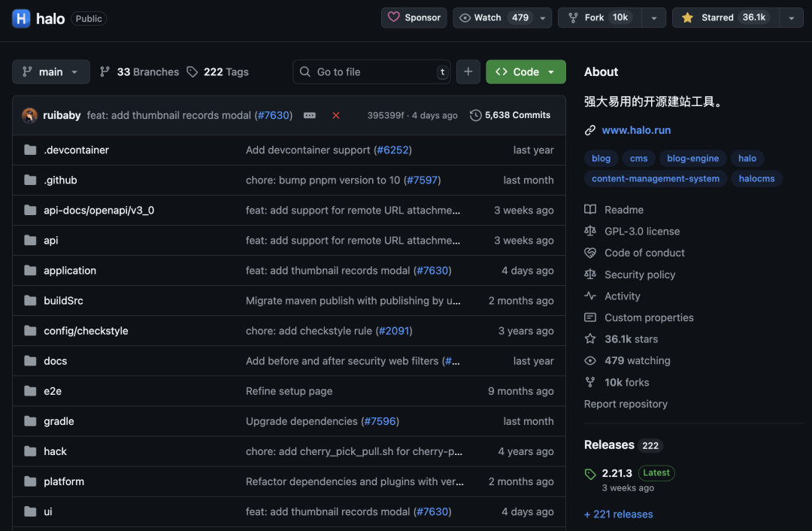812x531 pixels.
Task: Open release 2.21.3 link
Action: [x=617, y=474]
